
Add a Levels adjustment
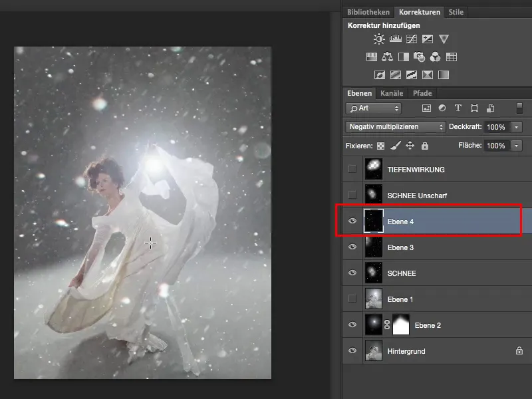[395, 39]
